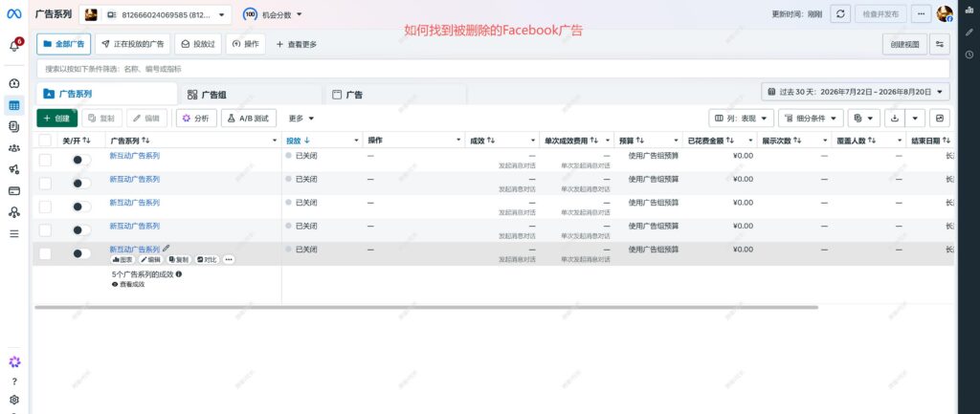The height and width of the screenshot is (414, 980).
Task: Open the events manager nodes sidebar icon
Action: [14, 212]
